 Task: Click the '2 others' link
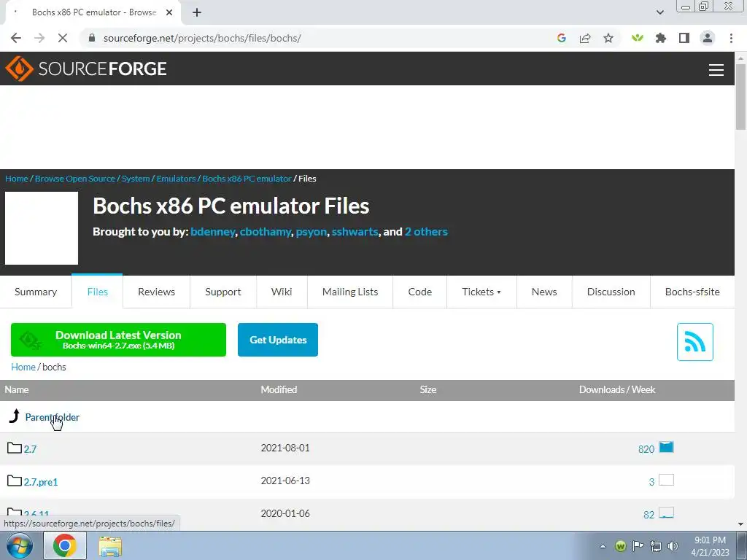(x=426, y=231)
